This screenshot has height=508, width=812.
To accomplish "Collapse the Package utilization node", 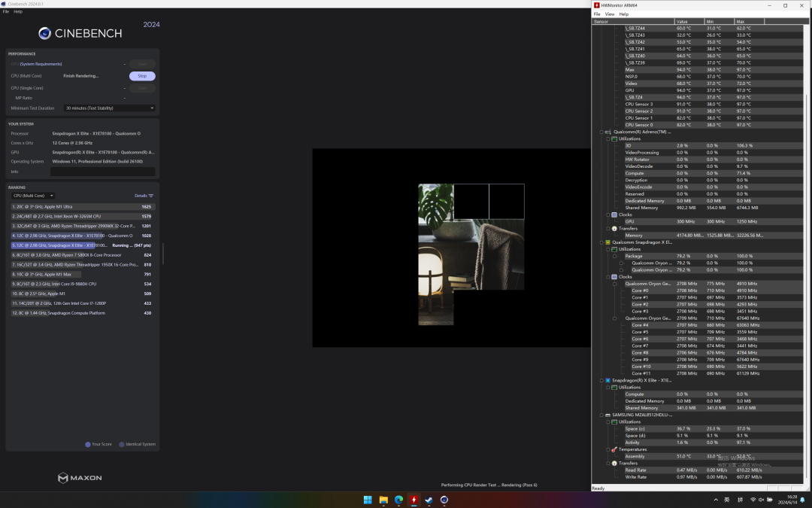I will pyautogui.click(x=615, y=256).
